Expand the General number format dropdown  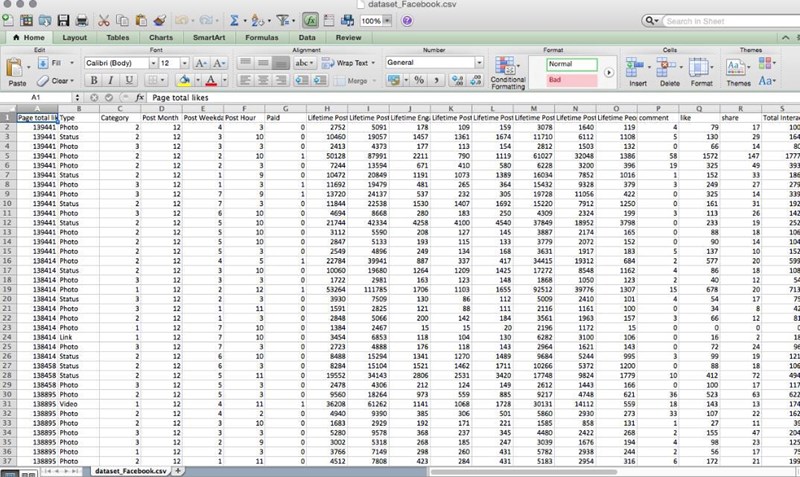coord(478,62)
